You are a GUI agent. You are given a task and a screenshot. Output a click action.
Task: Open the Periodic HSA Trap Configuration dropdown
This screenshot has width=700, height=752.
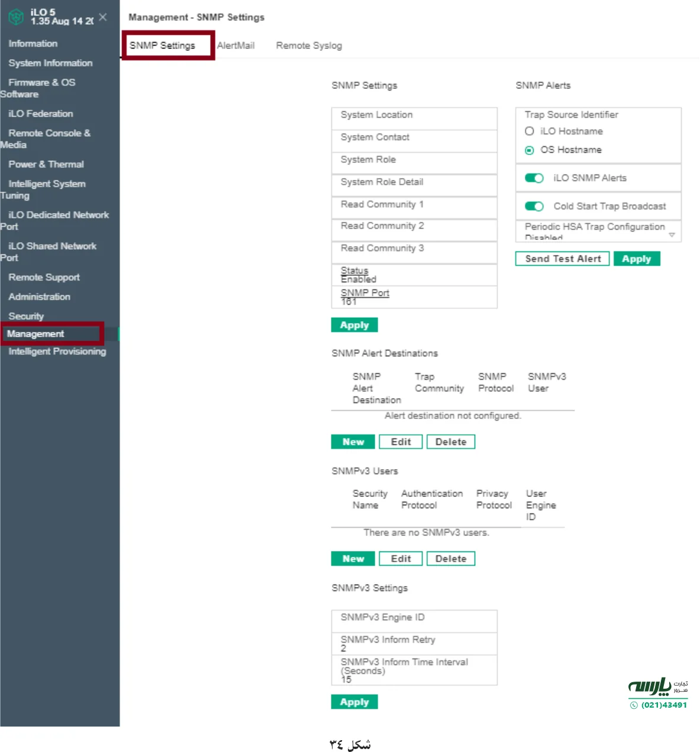(672, 234)
